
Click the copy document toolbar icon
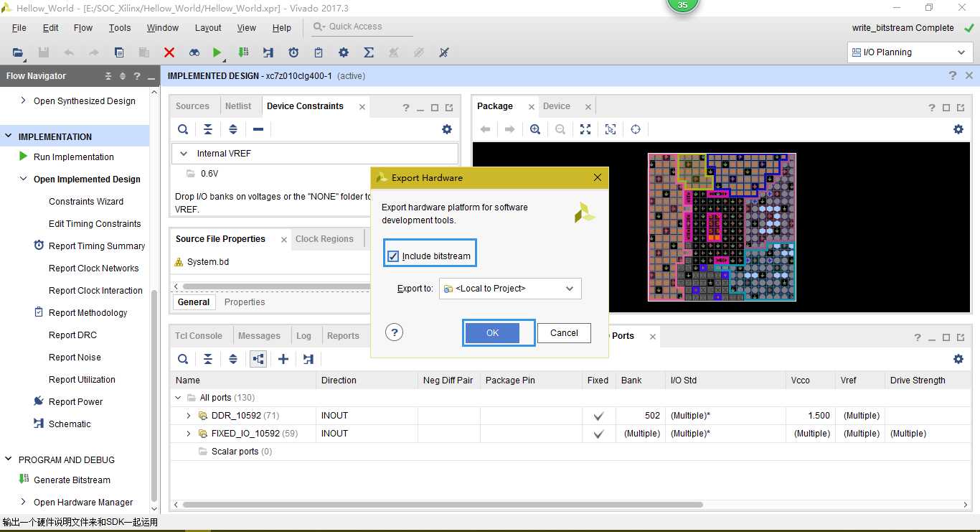119,52
